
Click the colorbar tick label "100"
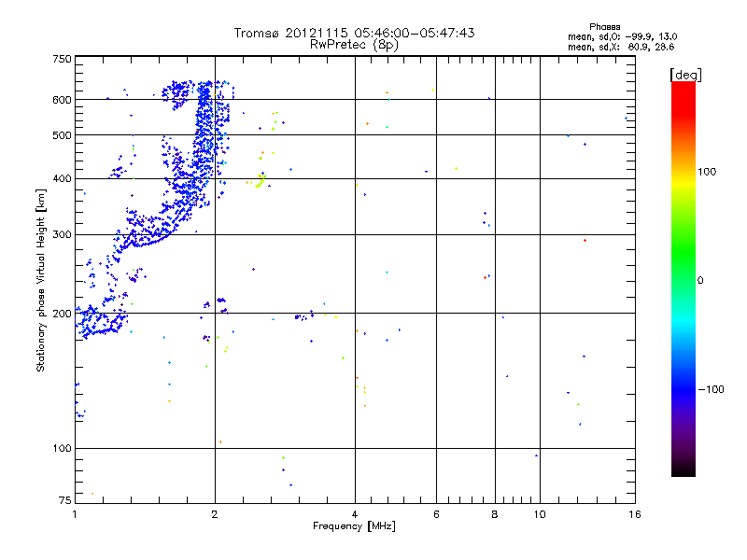[x=707, y=172]
